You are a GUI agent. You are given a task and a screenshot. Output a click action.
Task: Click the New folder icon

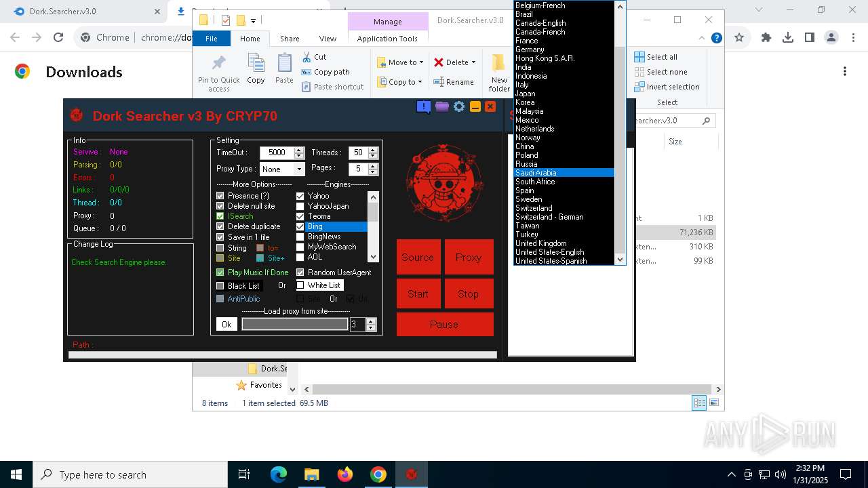(499, 72)
